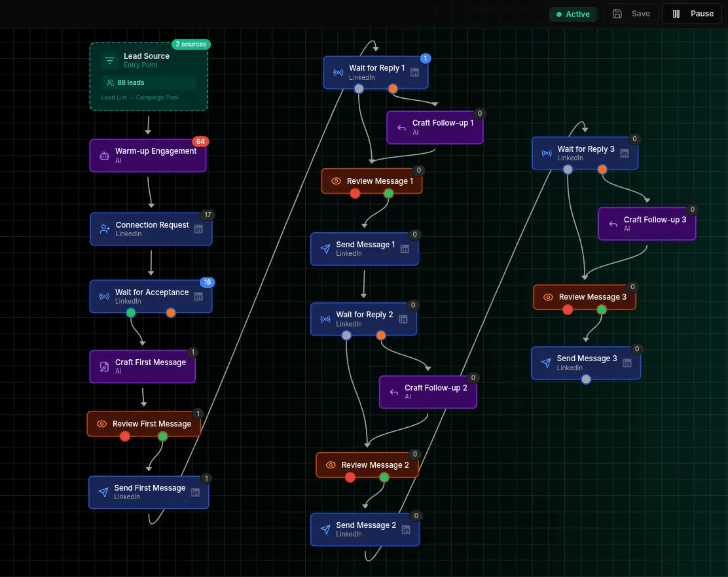Click gray output port of Wait for Reply 3
Screen dimensions: 728x577
(x=568, y=169)
